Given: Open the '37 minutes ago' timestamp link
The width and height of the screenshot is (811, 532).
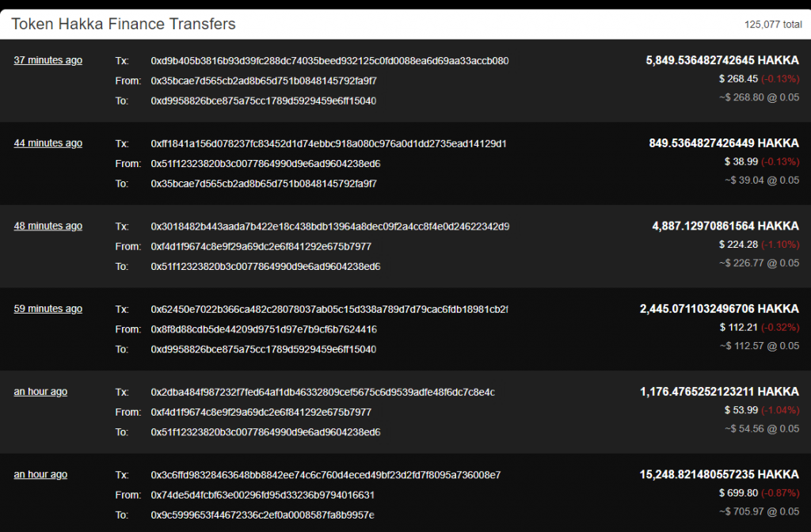Looking at the screenshot, I should click(x=48, y=60).
